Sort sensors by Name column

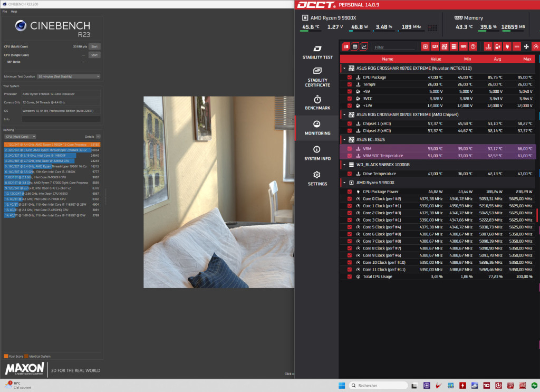[388, 59]
